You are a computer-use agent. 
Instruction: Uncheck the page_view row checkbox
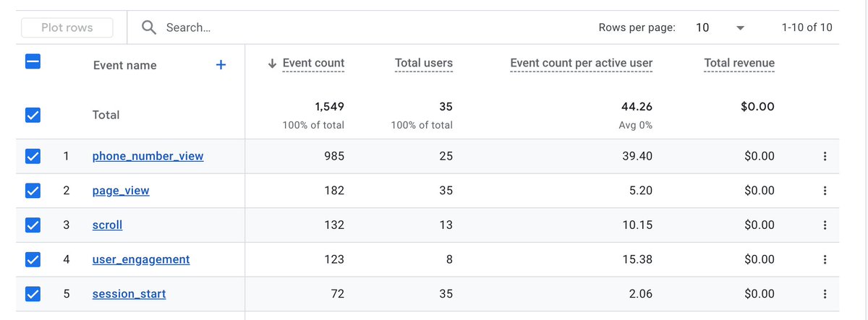click(x=33, y=191)
